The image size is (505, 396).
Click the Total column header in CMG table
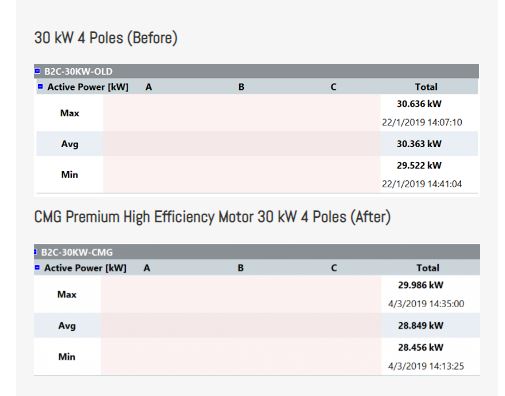(428, 268)
